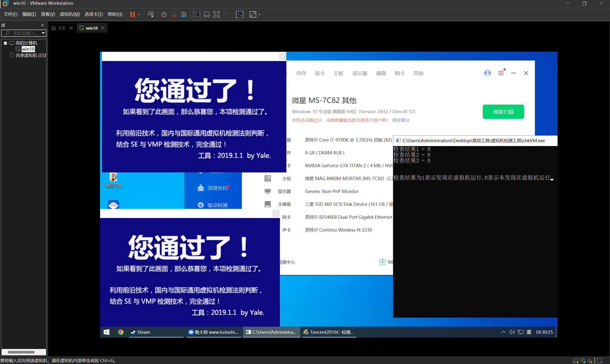Enter full screen mode icon
This screenshot has height=364, width=610.
(x=216, y=15)
